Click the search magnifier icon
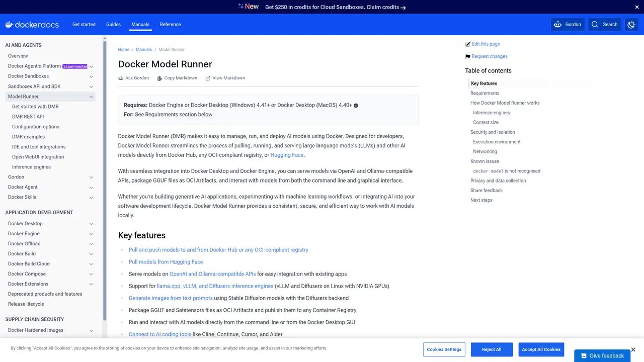Screen dimensions: 644x362 click(x=595, y=25)
